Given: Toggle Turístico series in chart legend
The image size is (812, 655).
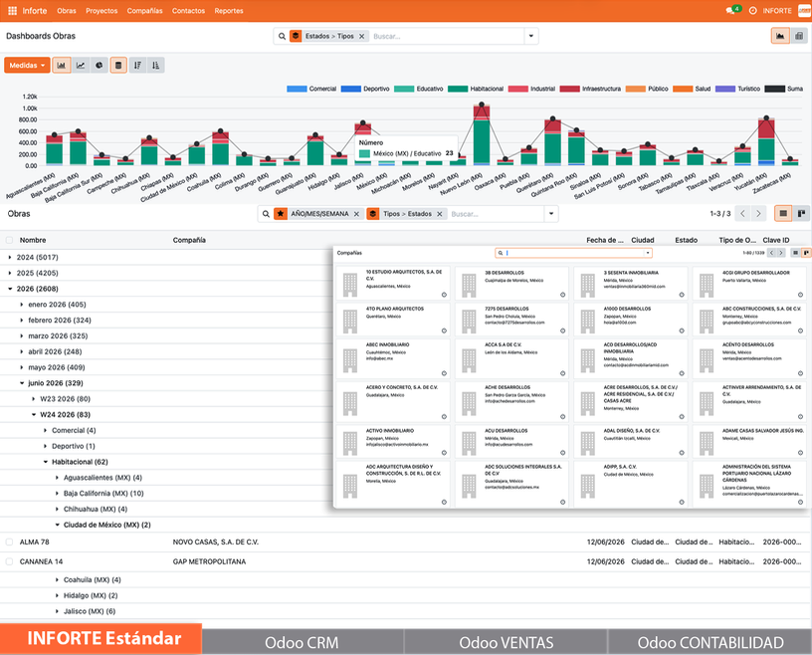Looking at the screenshot, I should pos(738,89).
